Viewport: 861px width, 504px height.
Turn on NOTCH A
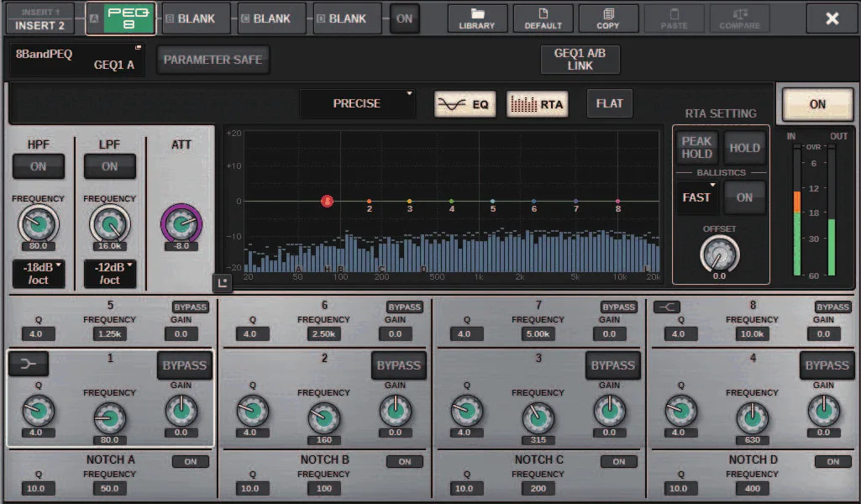(x=191, y=462)
